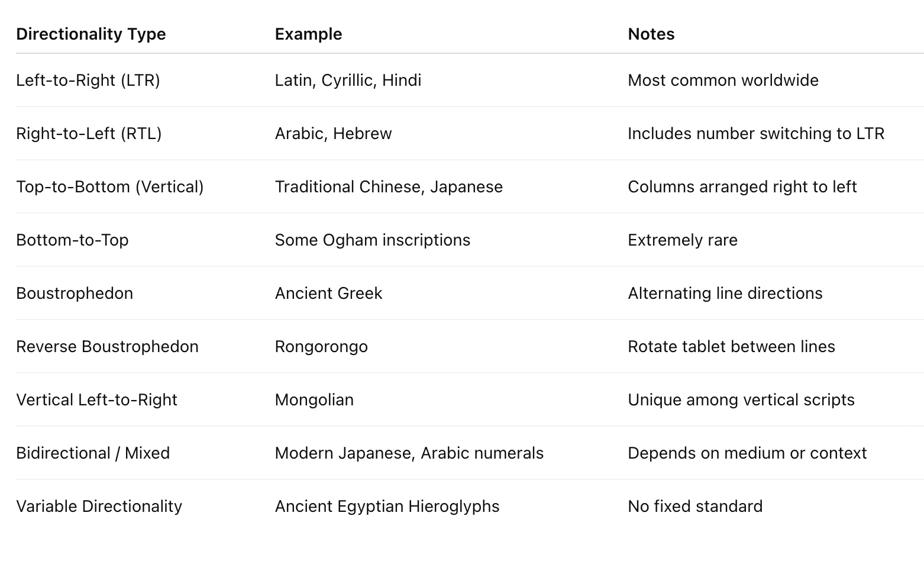This screenshot has width=924, height=561.
Task: Click the "Boustrophedon" directionality cell
Action: tap(75, 294)
